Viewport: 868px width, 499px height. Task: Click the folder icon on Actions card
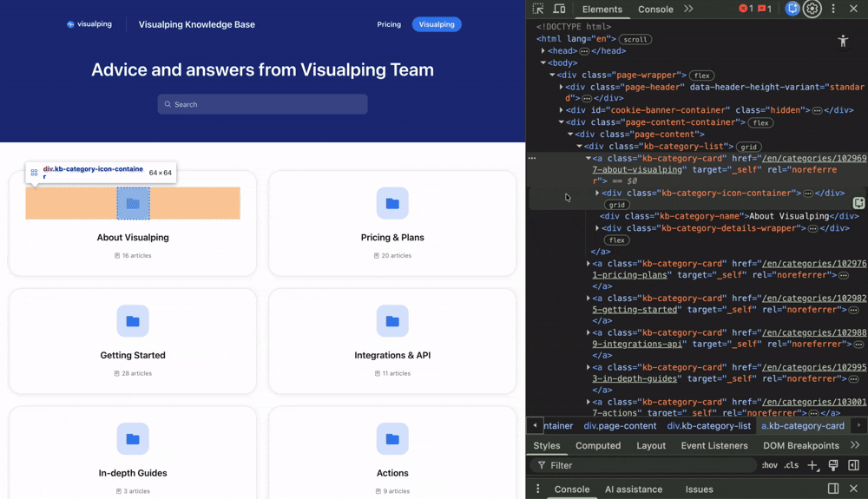[x=392, y=439]
